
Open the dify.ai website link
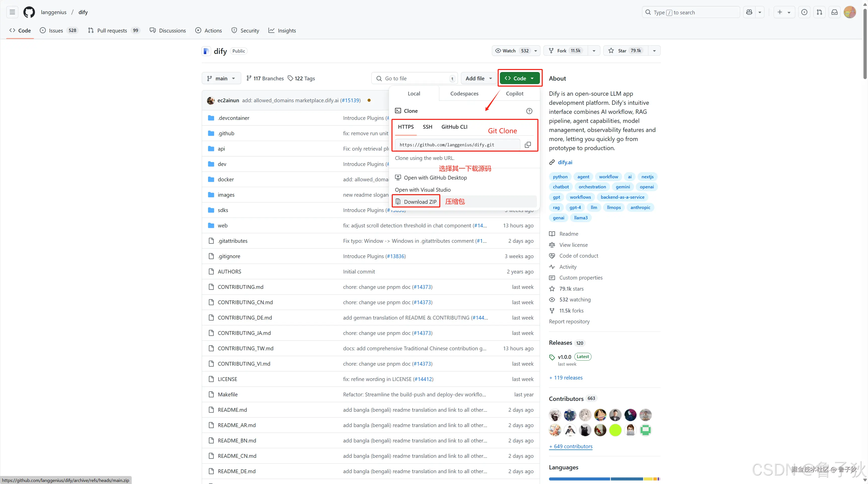tap(565, 162)
